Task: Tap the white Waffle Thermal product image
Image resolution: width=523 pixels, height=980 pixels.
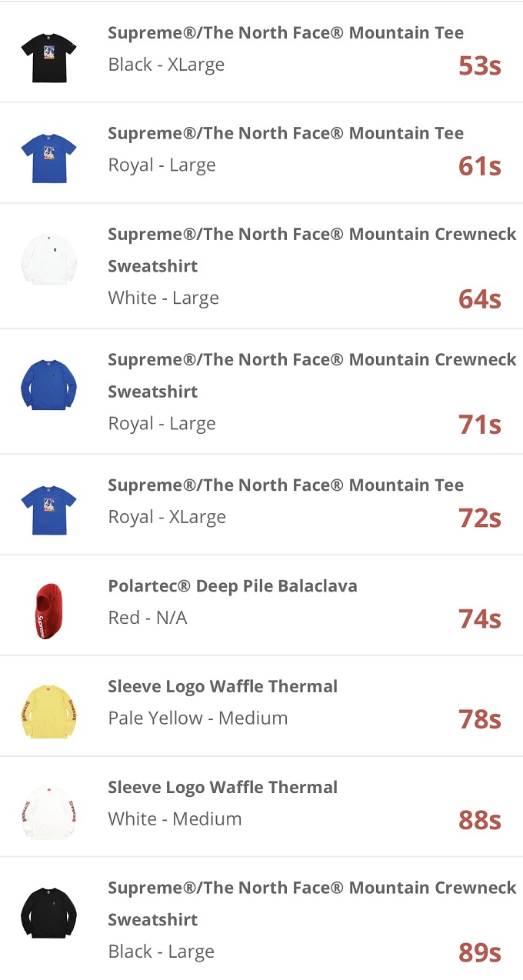Action: click(x=48, y=812)
